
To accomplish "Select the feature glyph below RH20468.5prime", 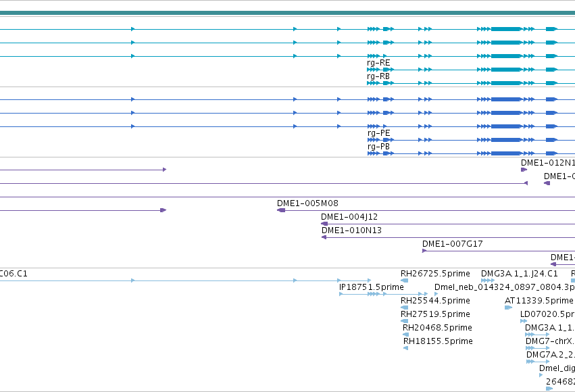I will [x=405, y=335].
